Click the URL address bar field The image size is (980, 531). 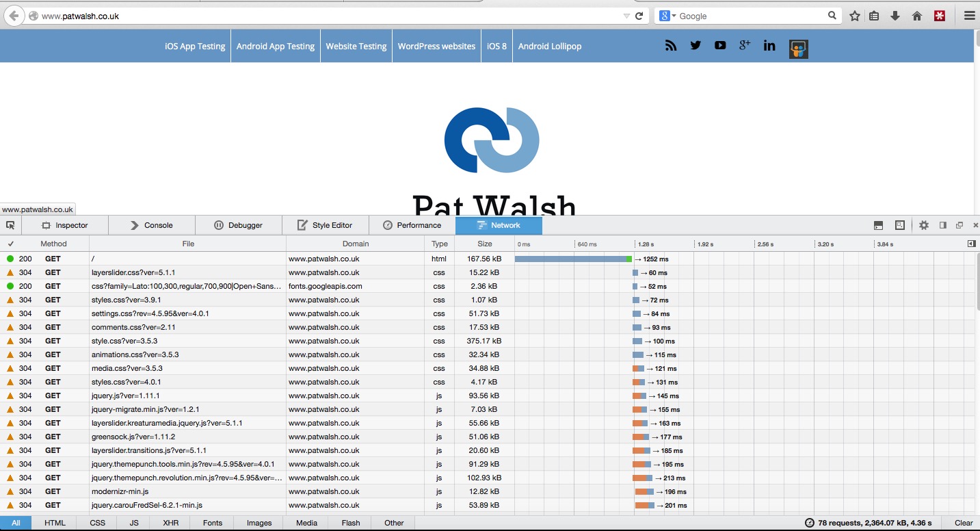[328, 16]
